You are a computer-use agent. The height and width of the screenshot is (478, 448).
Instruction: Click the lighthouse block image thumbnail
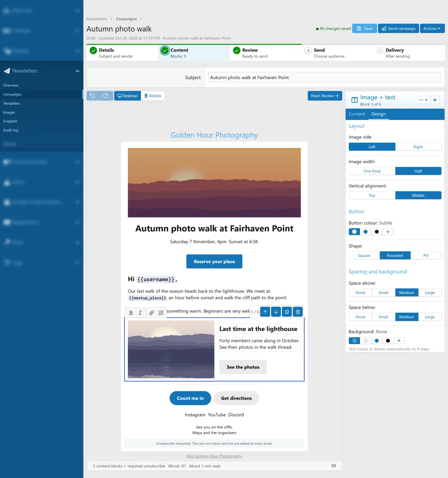click(x=171, y=350)
